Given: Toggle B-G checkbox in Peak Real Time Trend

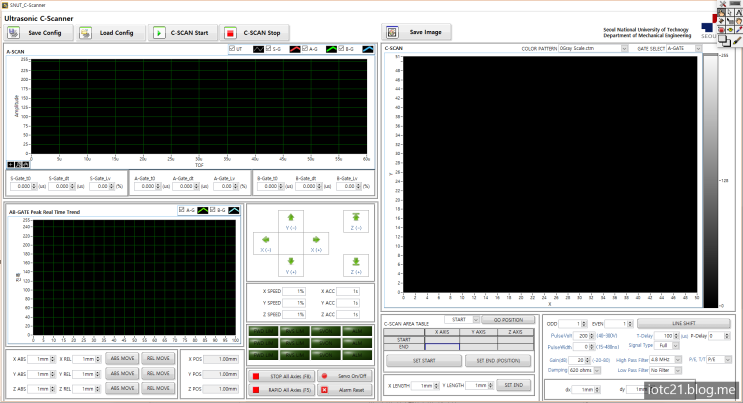Looking at the screenshot, I should (x=213, y=210).
